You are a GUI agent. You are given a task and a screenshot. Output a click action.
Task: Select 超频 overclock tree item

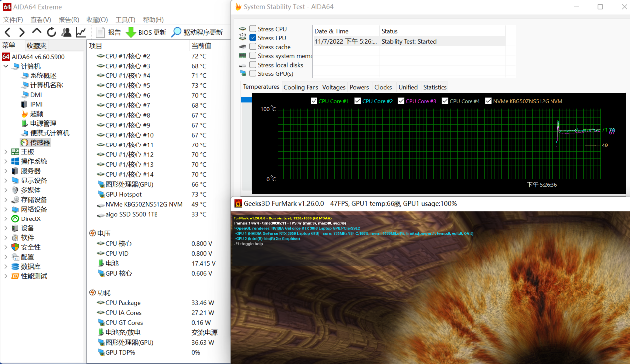click(32, 114)
